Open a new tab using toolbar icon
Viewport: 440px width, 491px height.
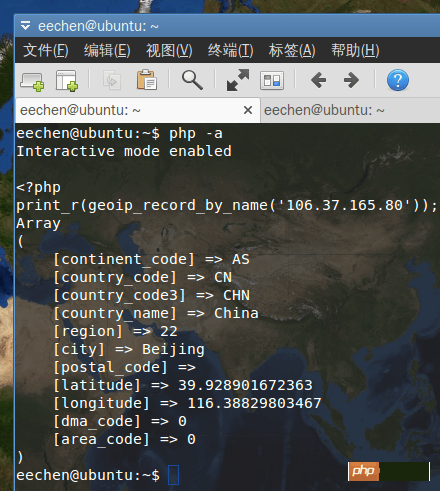(67, 81)
